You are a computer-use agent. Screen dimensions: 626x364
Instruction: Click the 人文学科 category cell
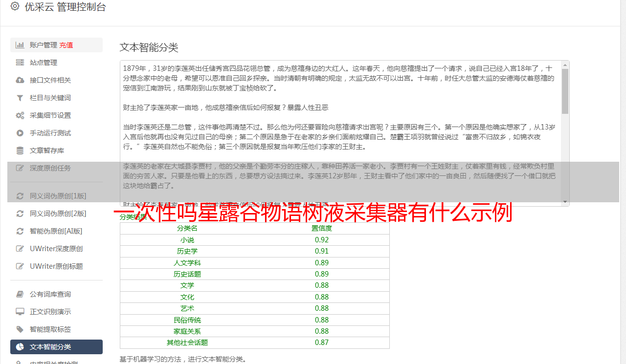tap(187, 263)
